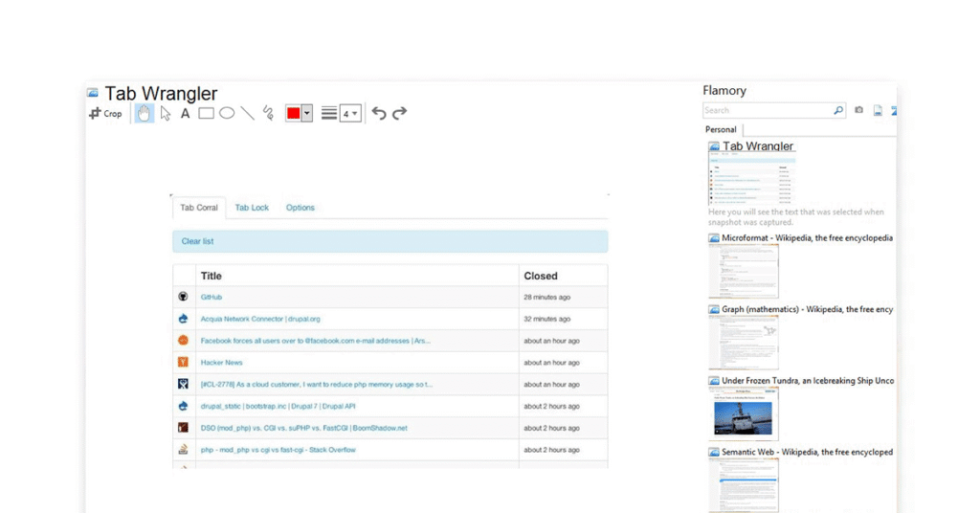Open the Hacker News link
980x513 pixels.
221,363
